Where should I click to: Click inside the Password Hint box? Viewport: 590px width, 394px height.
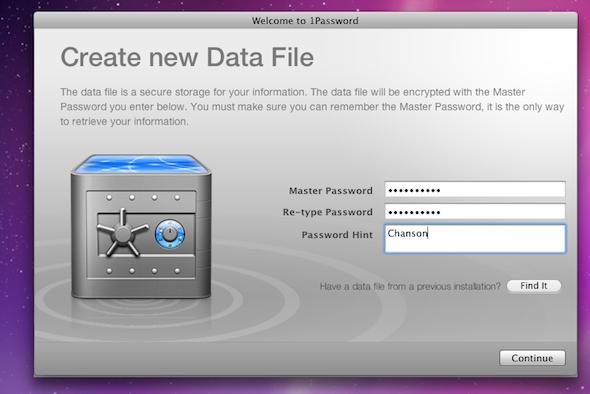(475, 239)
